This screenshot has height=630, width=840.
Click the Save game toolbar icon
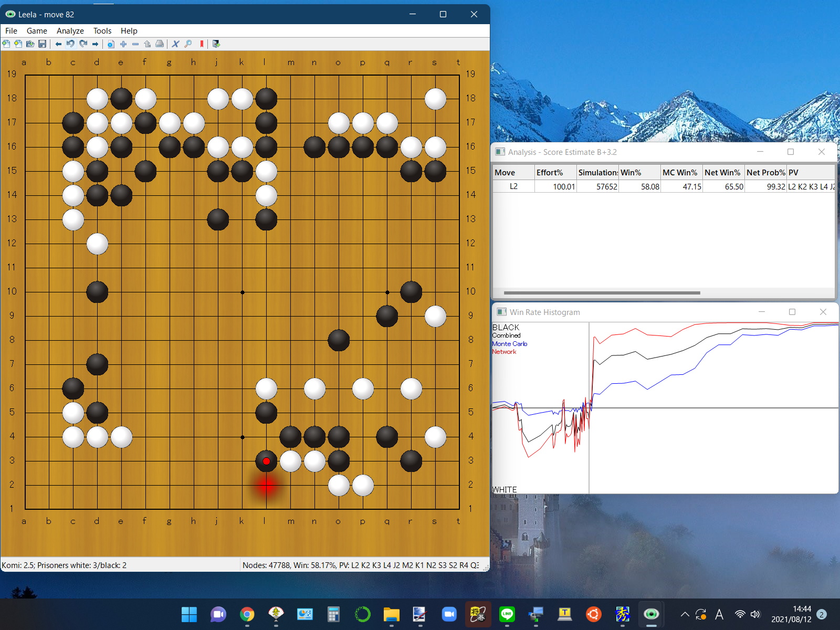(x=43, y=44)
